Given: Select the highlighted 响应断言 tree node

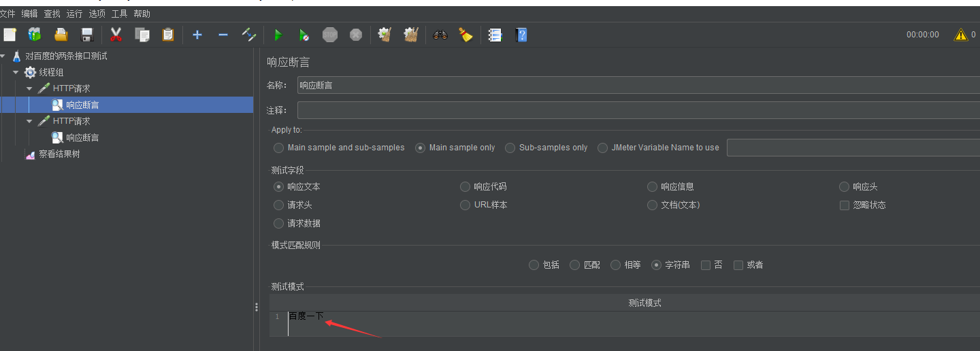Looking at the screenshot, I should [x=82, y=105].
